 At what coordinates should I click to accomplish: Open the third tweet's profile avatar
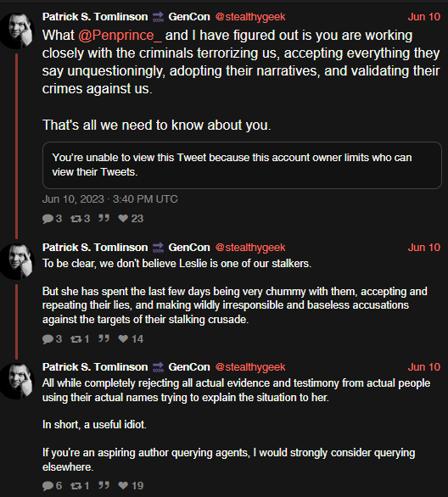[x=18, y=381]
